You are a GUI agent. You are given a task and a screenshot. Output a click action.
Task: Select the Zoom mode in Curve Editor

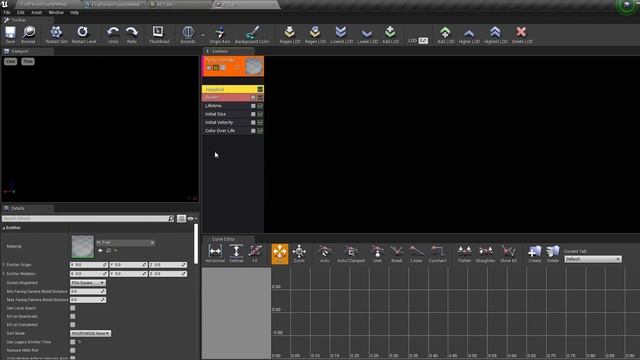pyautogui.click(x=299, y=253)
